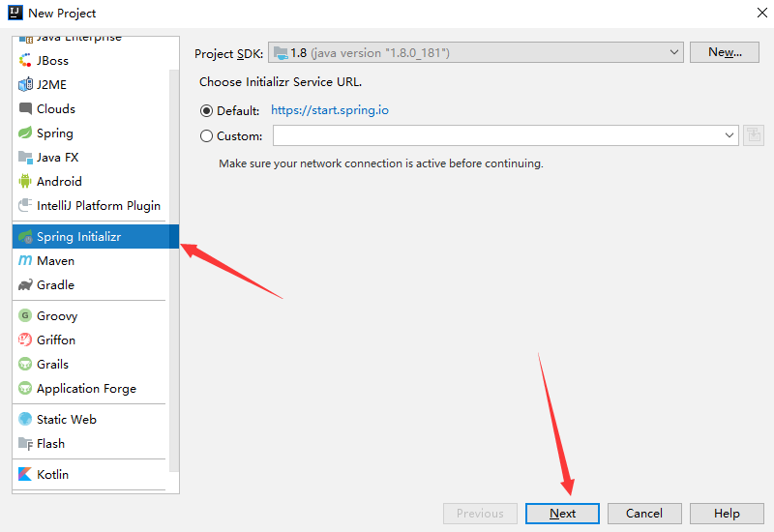The width and height of the screenshot is (774, 532).
Task: Click the 'Project SDK:' label
Action: (228, 54)
